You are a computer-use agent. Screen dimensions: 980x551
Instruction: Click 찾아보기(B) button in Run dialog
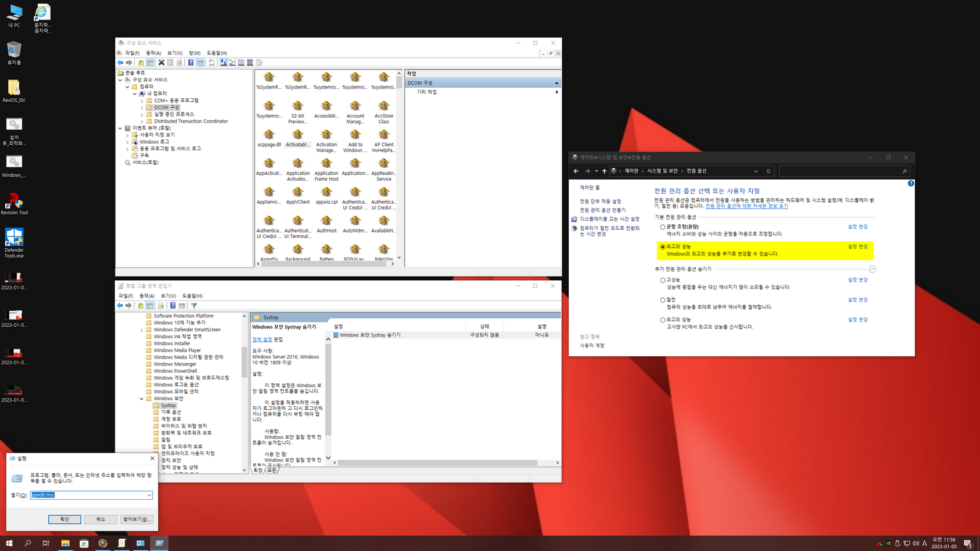pos(137,519)
